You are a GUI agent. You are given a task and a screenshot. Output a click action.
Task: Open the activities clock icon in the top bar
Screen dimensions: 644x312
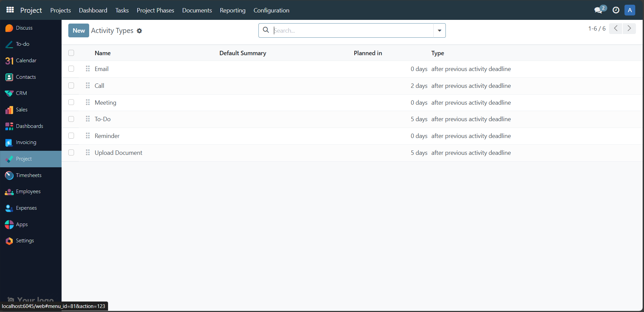(x=616, y=10)
